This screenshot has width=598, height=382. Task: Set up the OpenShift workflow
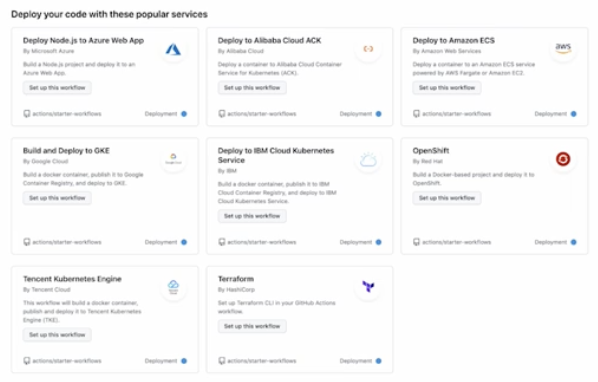pos(447,198)
